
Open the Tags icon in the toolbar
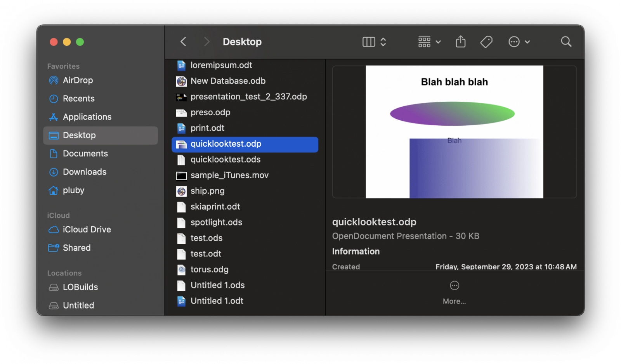coord(486,42)
